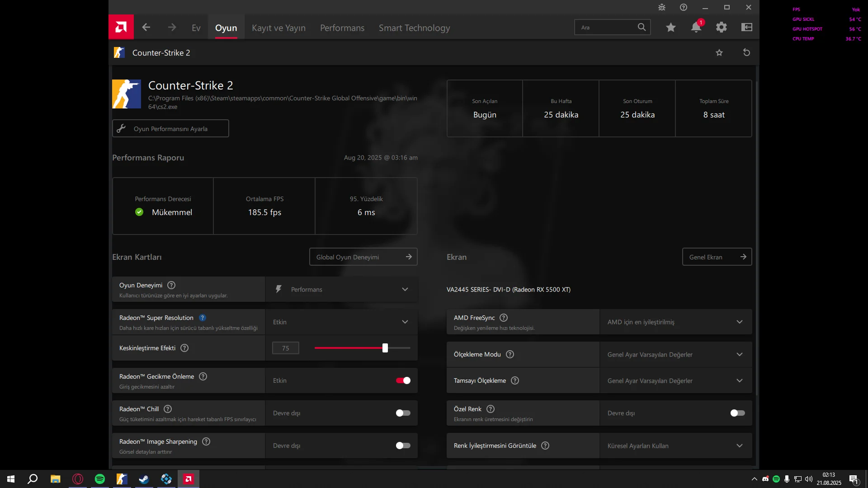Open favorites star in top bar
This screenshot has height=488, width=868.
pos(670,27)
